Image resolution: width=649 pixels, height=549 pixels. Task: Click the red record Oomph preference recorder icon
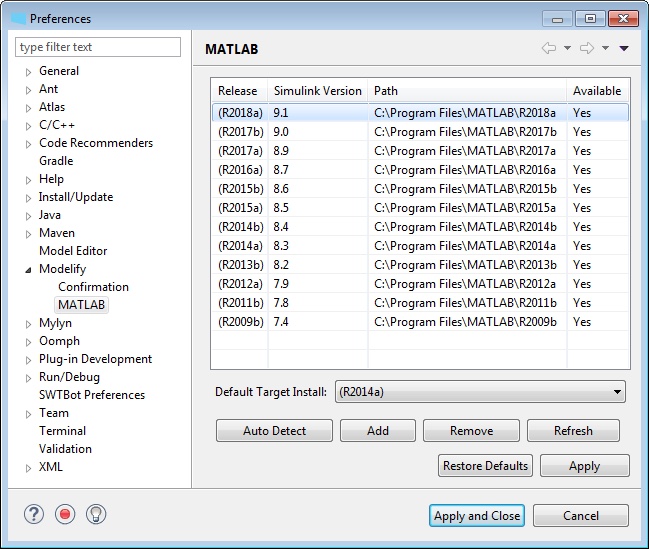tap(65, 514)
